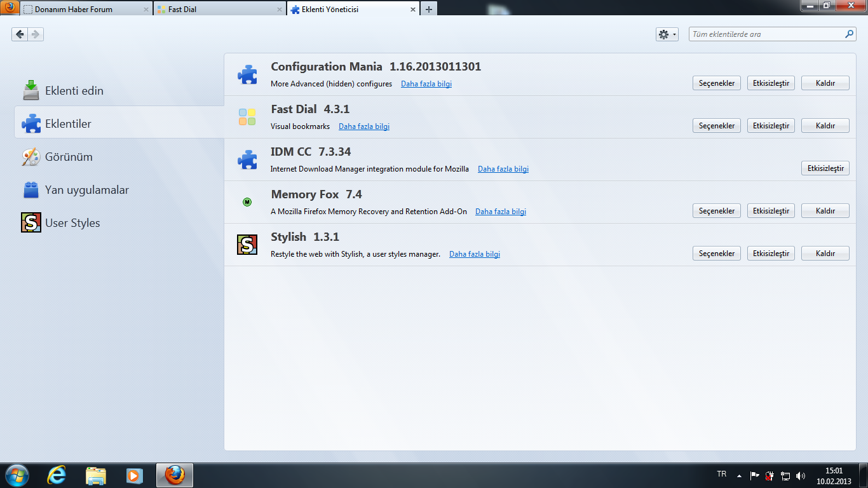868x488 pixels.
Task: Click the Firefox menu button
Action: 10,8
